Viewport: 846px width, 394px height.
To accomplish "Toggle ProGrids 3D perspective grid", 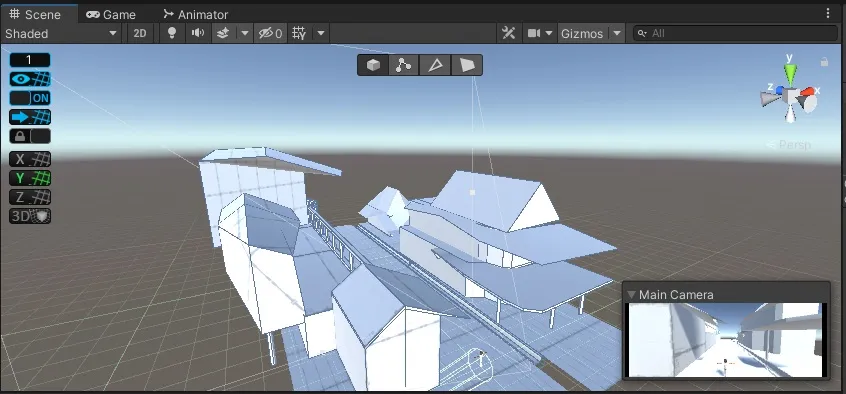I will 30,216.
